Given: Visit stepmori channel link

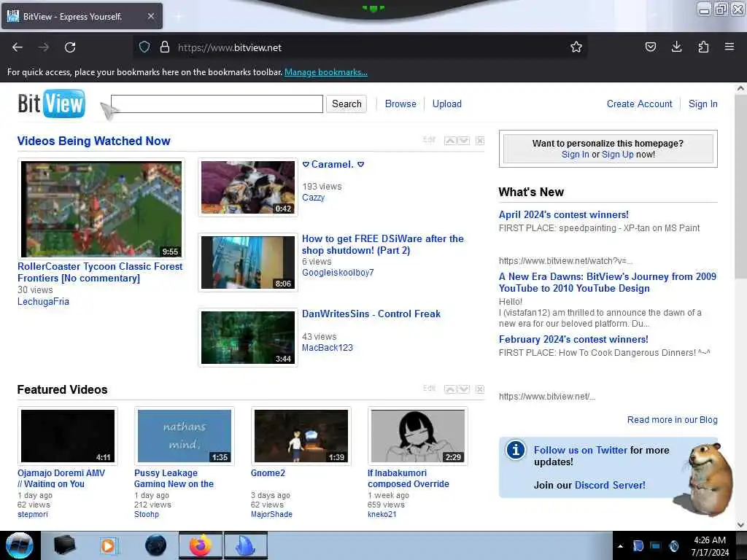Looking at the screenshot, I should (32, 514).
